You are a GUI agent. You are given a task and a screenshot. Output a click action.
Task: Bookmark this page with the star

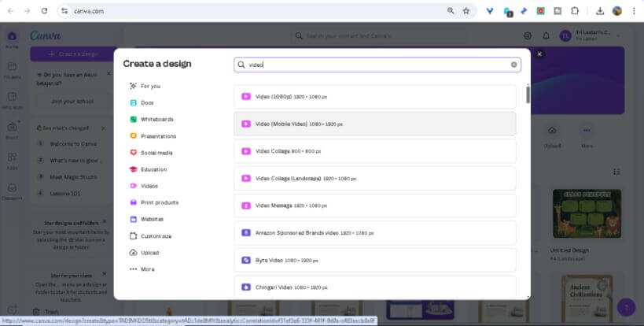(466, 11)
